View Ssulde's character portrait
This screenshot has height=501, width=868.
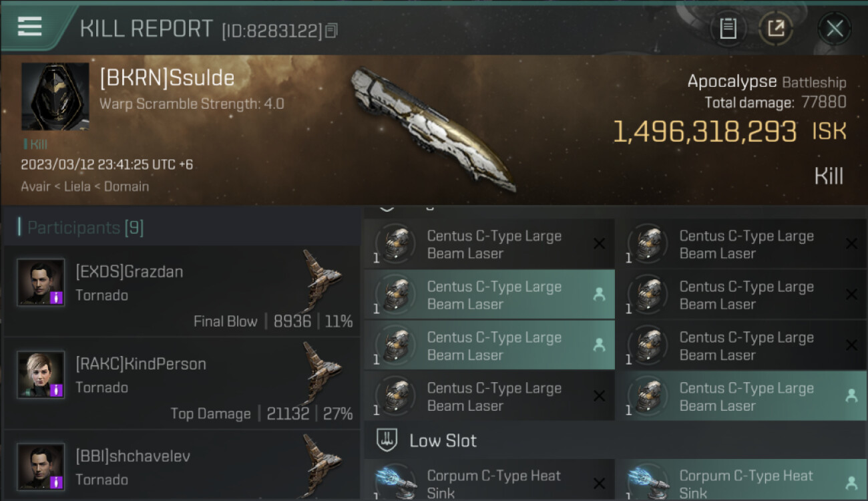[55, 97]
